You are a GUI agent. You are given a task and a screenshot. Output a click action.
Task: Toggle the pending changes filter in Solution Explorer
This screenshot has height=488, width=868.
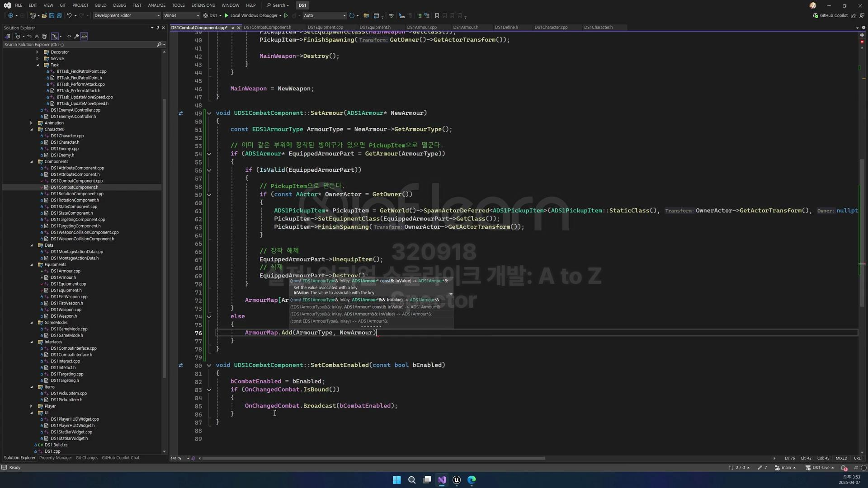pos(18,36)
